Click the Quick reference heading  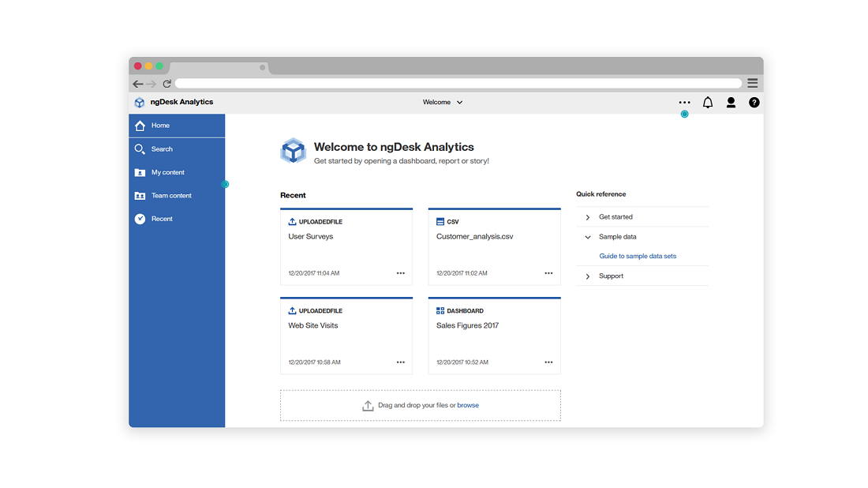[601, 194]
